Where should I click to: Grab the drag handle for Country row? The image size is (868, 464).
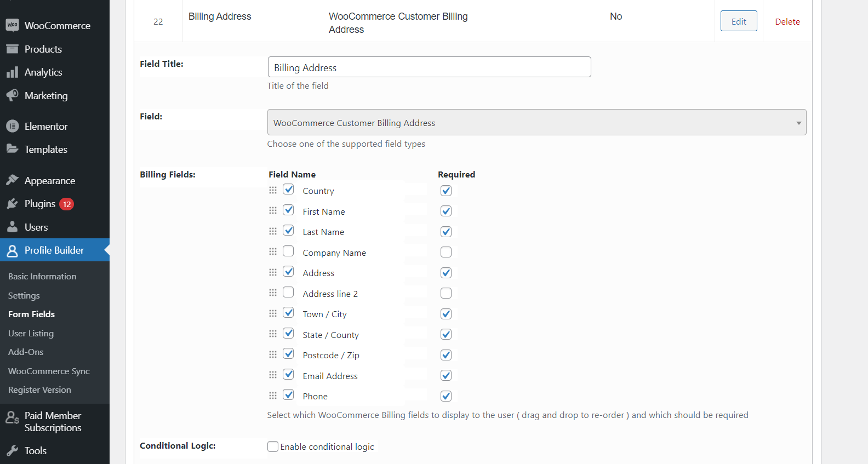(x=273, y=190)
